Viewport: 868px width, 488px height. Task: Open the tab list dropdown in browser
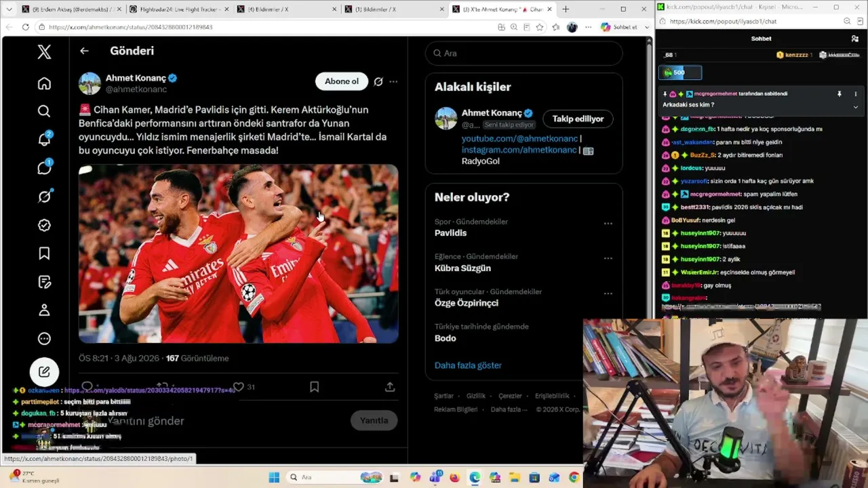coord(9,9)
